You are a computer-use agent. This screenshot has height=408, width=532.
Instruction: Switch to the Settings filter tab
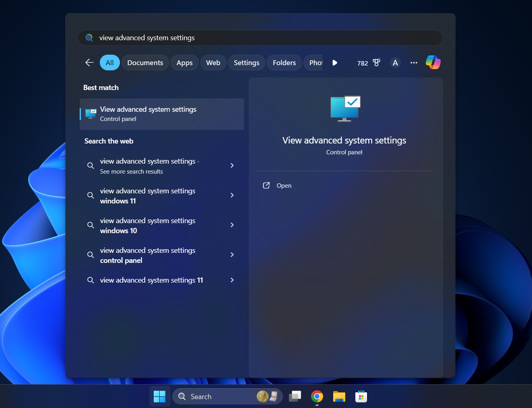point(246,62)
